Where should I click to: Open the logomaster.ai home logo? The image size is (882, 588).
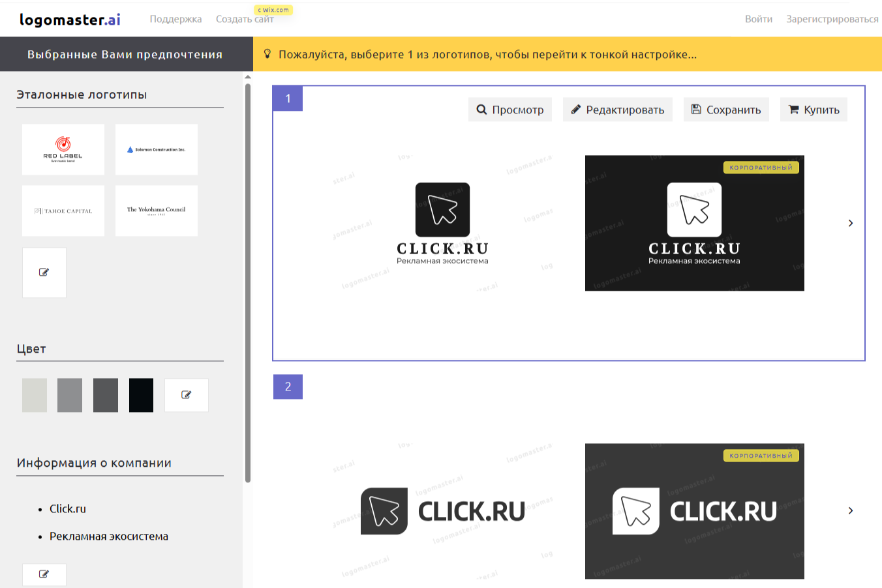click(x=70, y=20)
